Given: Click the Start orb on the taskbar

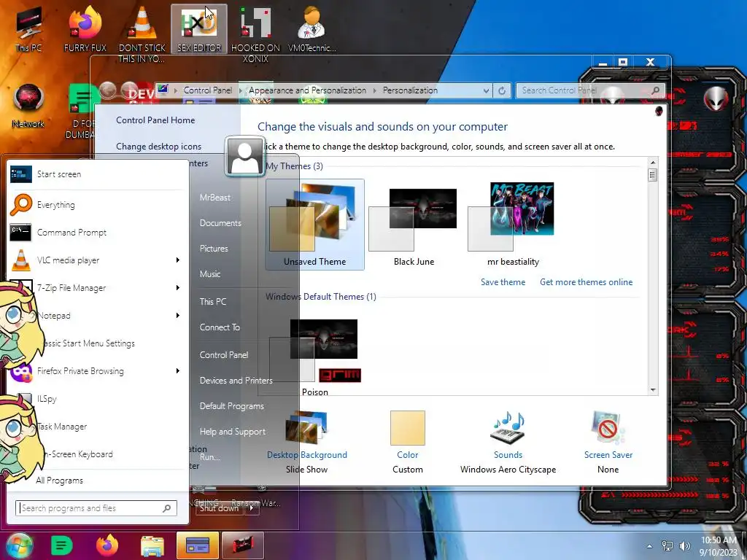Looking at the screenshot, I should (x=19, y=545).
